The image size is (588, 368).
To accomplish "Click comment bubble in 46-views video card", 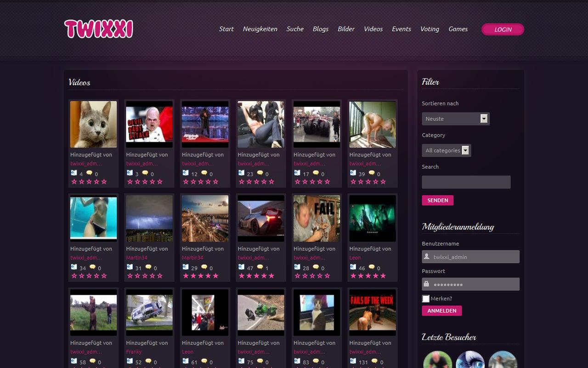I will point(371,267).
